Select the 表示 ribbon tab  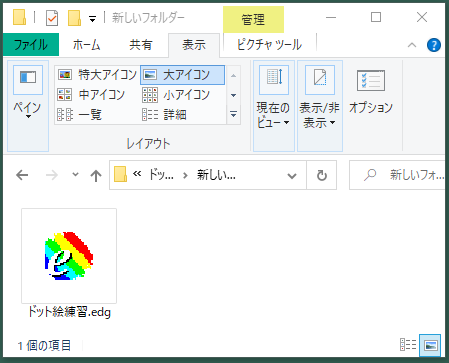coord(194,45)
